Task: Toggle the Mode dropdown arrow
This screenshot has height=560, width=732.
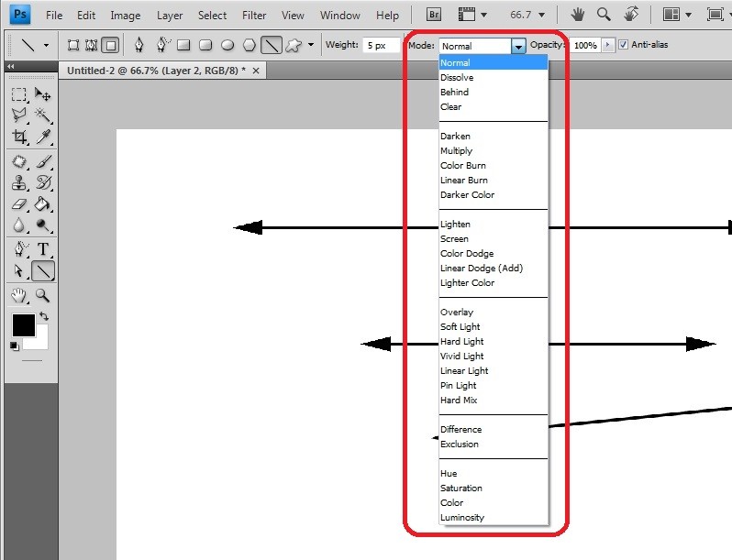Action: [x=518, y=46]
